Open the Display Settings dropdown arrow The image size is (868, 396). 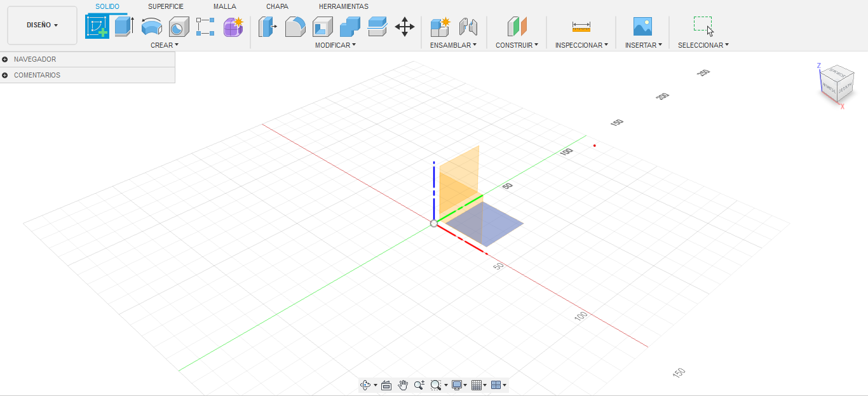465,385
